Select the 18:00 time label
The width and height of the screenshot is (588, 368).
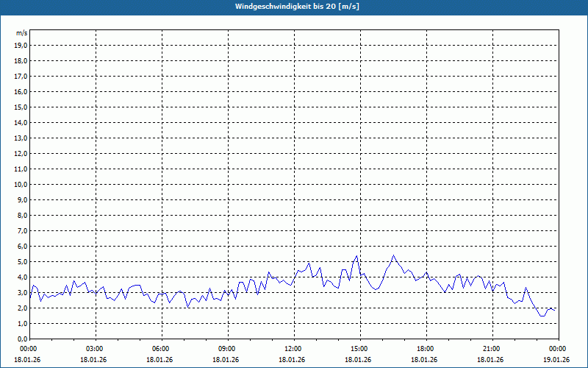tap(426, 349)
